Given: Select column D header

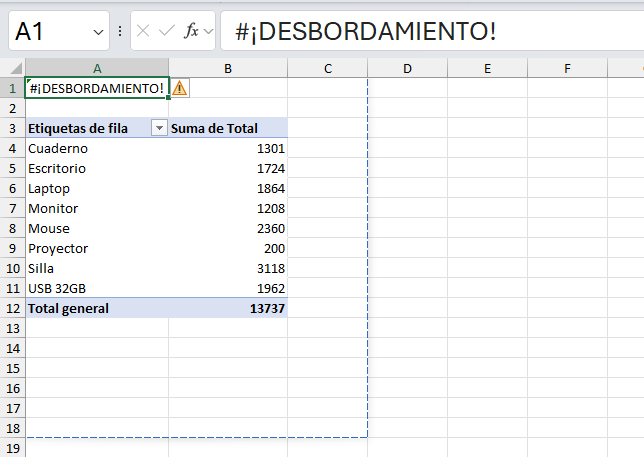Looking at the screenshot, I should 407,68.
